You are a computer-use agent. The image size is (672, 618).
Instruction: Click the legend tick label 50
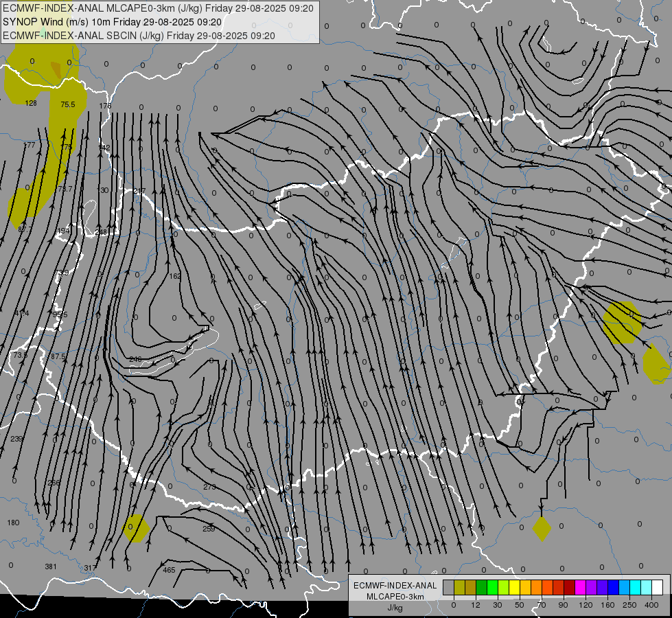tap(520, 605)
